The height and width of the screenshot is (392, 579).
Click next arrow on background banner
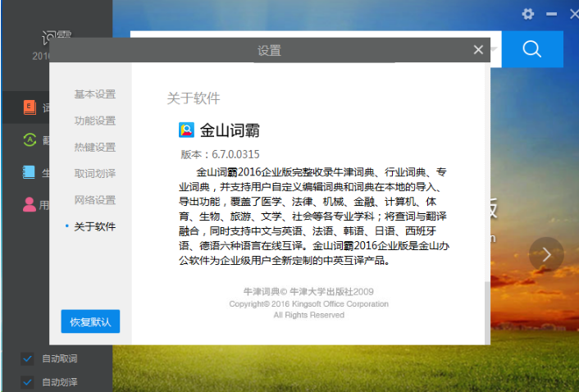[546, 254]
